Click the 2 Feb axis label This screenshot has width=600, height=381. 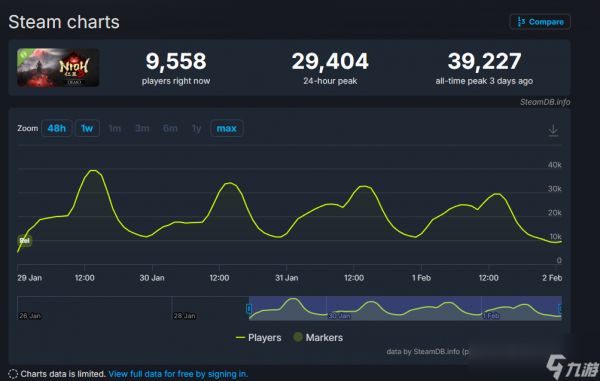point(552,278)
